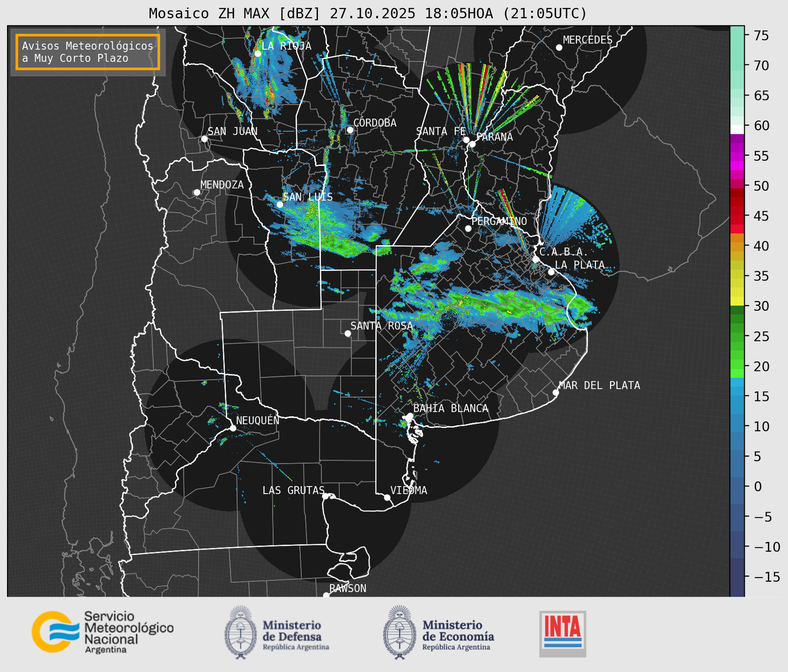Click the Servicio Meteorológico Nacional logo

(103, 632)
